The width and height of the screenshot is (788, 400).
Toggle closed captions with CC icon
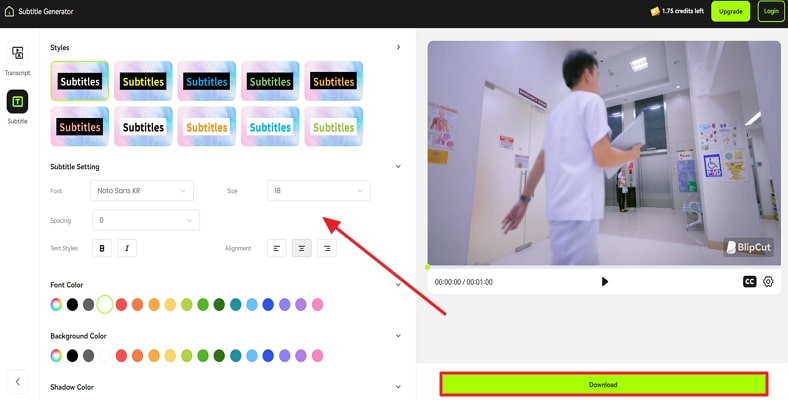(x=749, y=282)
